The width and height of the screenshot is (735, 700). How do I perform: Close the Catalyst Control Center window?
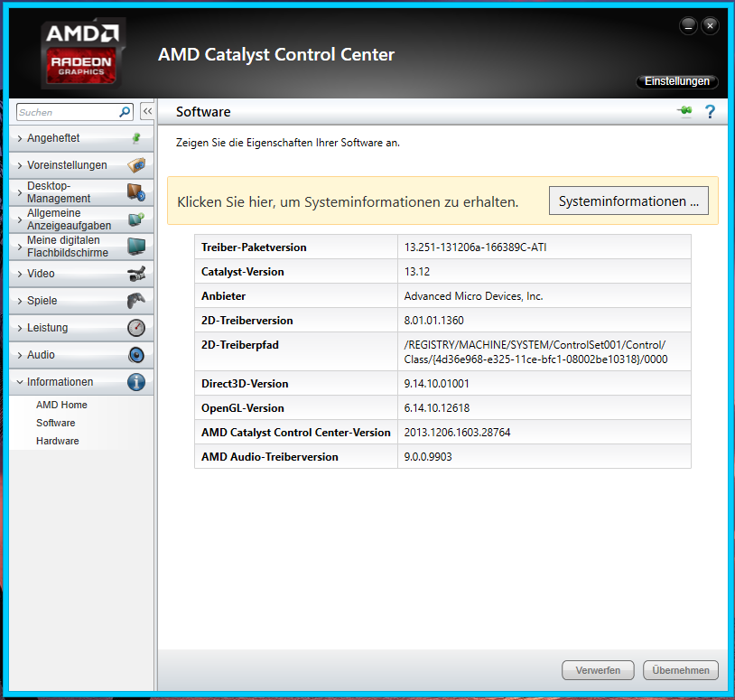pos(710,26)
